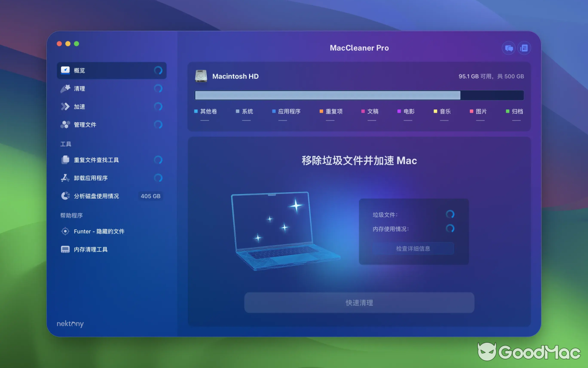Select the 加速 (Speed Up) tool
Image resolution: width=588 pixels, height=368 pixels.
pos(79,106)
